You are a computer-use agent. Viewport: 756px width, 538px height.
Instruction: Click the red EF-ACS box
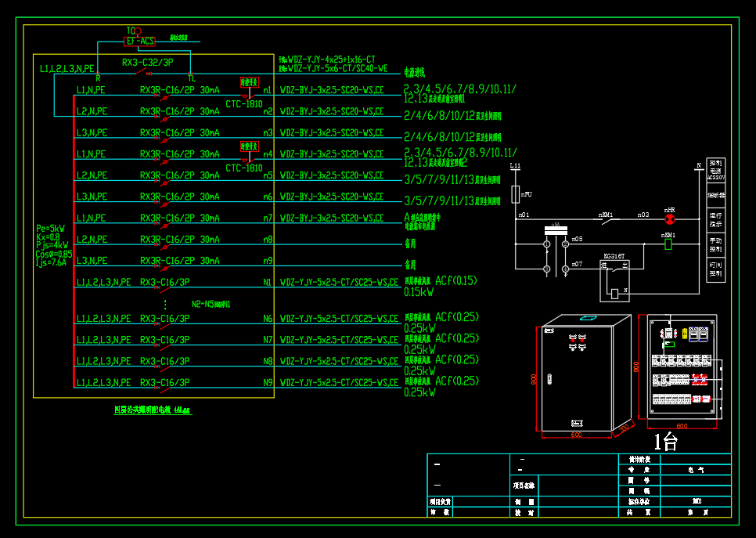139,42
